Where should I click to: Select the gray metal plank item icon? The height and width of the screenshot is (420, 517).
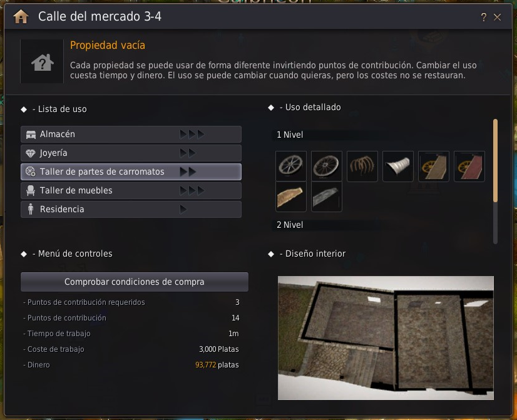coord(327,197)
